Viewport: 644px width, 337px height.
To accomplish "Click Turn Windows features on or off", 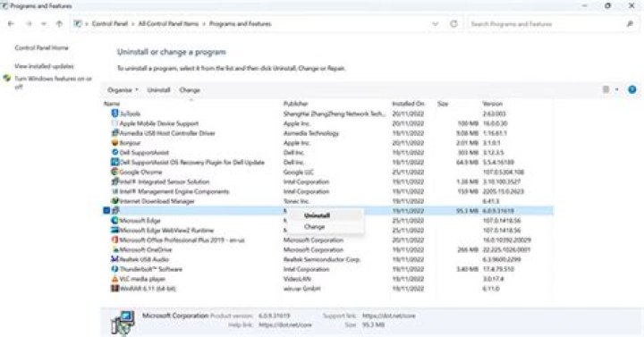I will (x=53, y=82).
